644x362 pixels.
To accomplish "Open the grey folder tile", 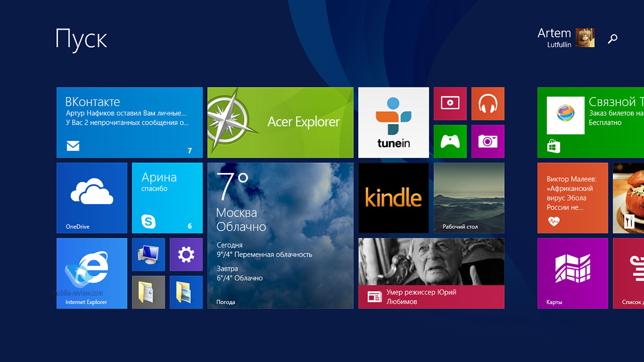I will [x=148, y=292].
